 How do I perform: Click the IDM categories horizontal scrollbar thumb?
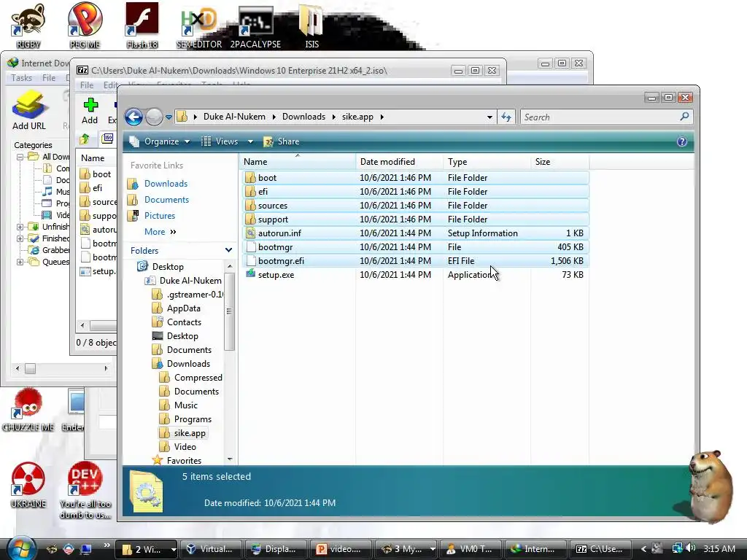click(30, 368)
